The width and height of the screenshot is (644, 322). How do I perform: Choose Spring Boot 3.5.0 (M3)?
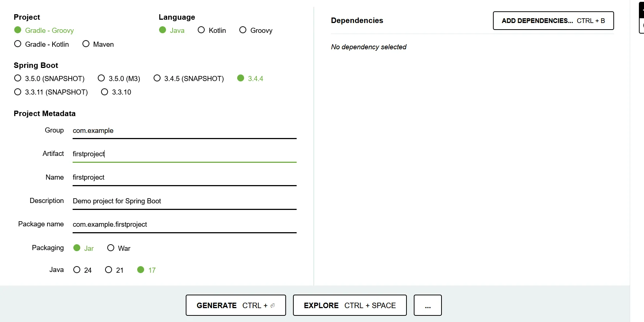click(x=119, y=78)
